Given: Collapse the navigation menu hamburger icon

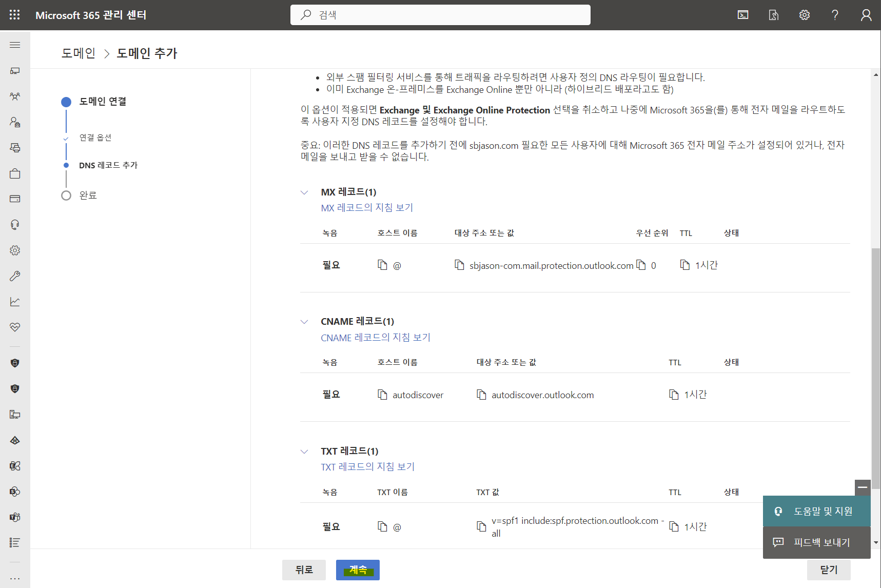Looking at the screenshot, I should 15,45.
